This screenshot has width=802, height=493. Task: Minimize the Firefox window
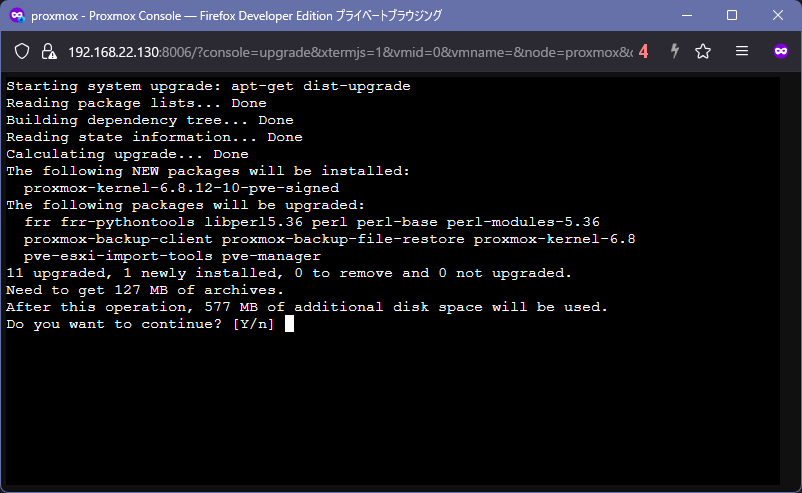point(687,15)
